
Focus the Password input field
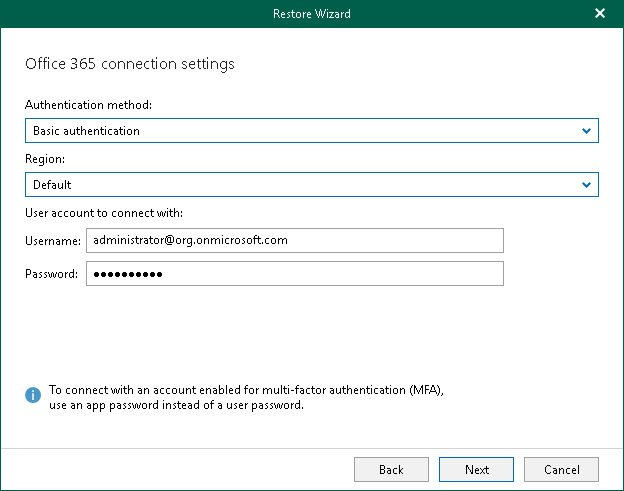pyautogui.click(x=294, y=274)
